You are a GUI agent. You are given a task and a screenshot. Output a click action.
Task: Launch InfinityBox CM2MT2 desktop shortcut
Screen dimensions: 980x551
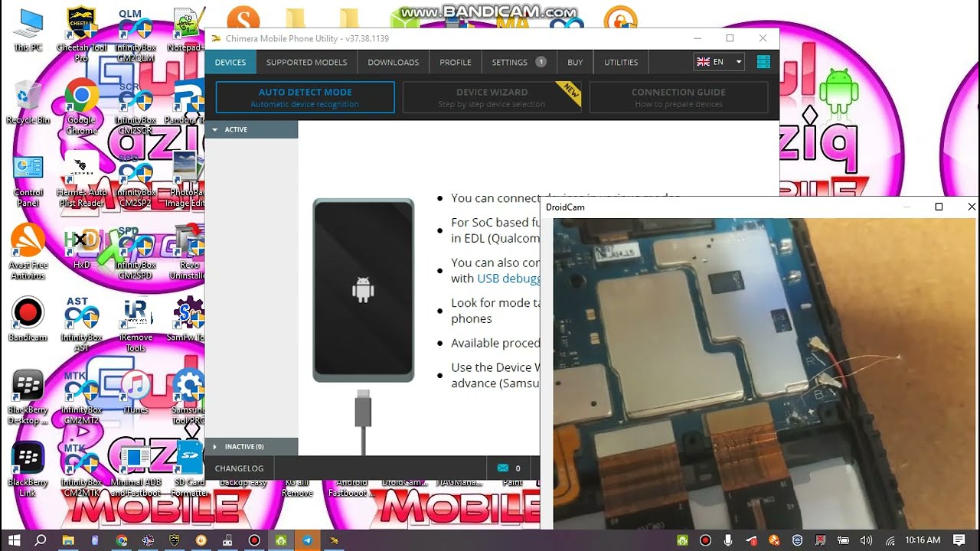click(x=81, y=398)
